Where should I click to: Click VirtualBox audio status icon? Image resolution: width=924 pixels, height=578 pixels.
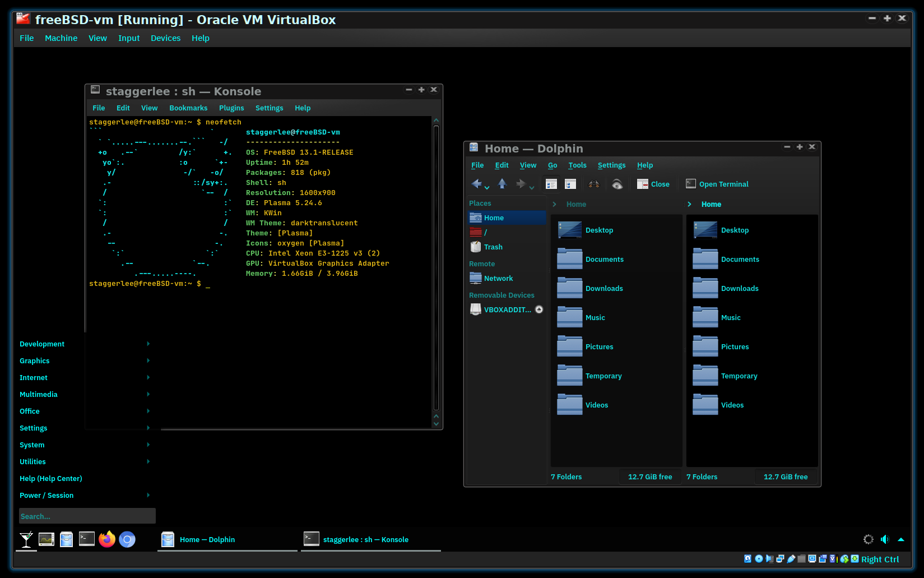pos(770,558)
